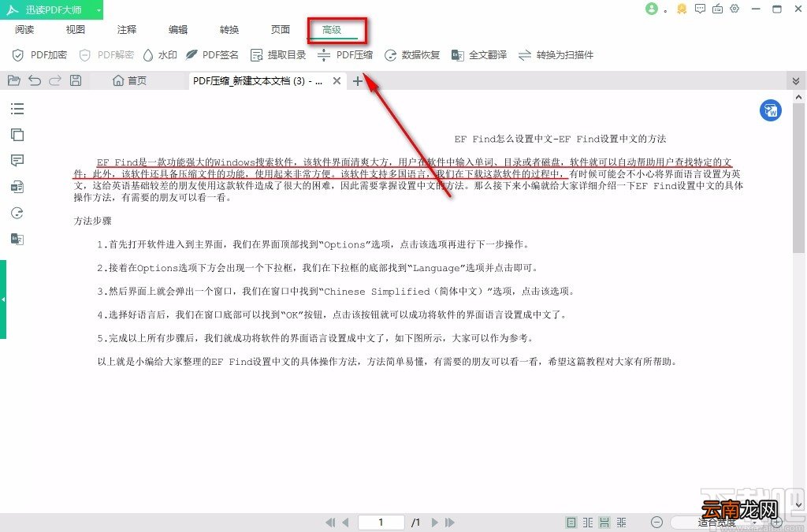Screen dimensions: 807x532
Task: Select two-page continuous view mode
Action: (x=622, y=523)
